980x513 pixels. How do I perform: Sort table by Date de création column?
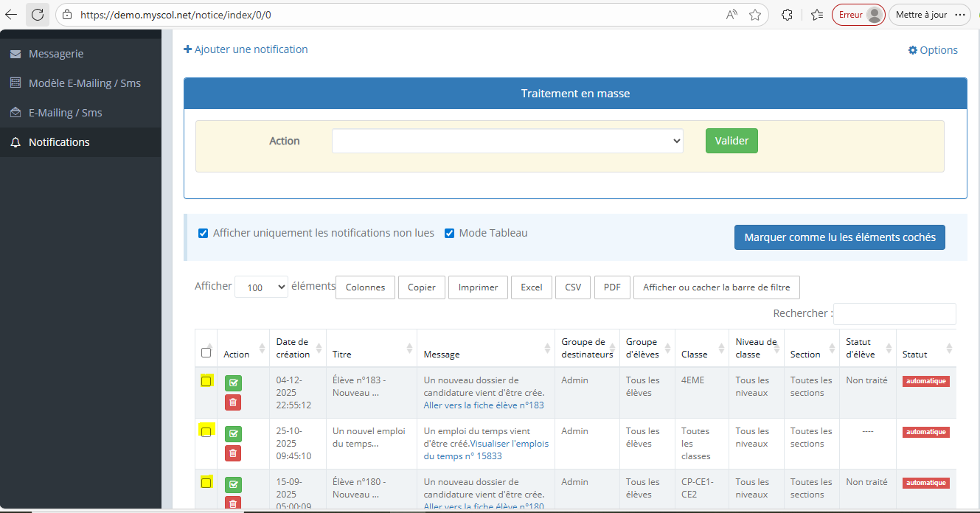coord(293,348)
